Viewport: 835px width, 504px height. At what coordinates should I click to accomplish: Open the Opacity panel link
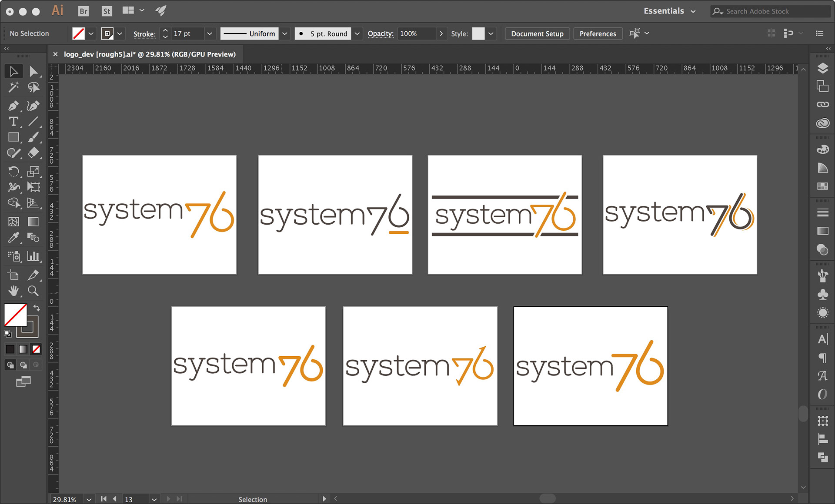click(381, 33)
